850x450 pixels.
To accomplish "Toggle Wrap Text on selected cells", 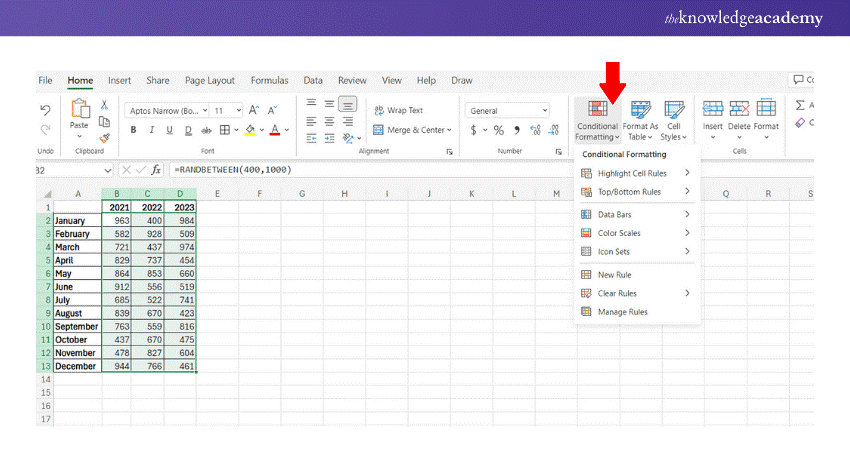I will pos(399,110).
